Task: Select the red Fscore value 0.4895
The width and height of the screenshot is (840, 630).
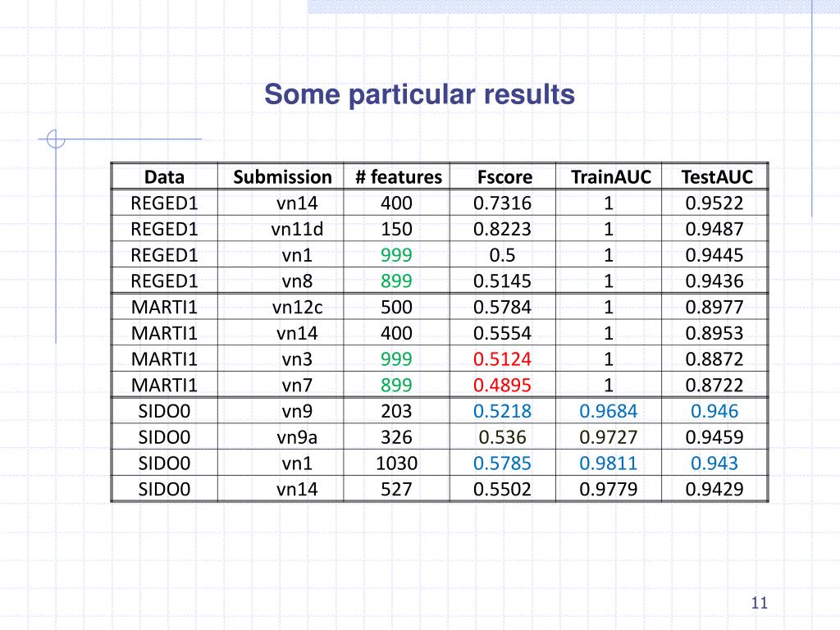Action: click(x=503, y=386)
